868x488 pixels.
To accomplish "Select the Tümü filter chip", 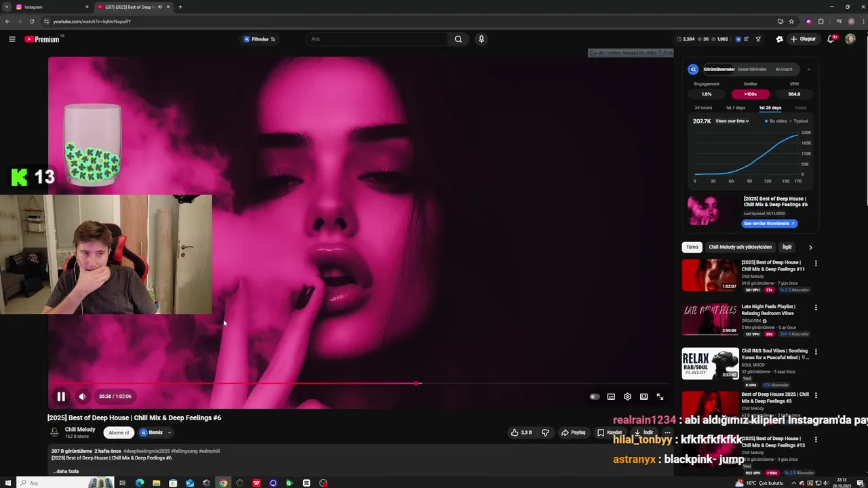I will click(692, 247).
